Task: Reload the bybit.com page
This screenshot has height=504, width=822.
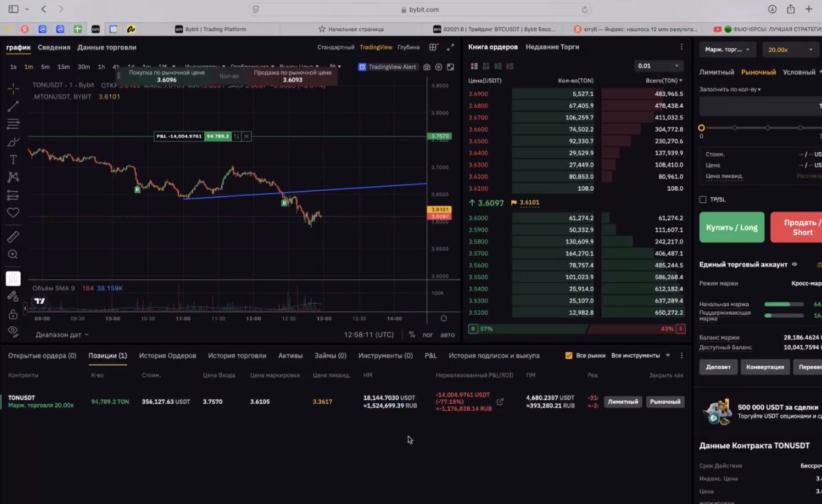Action: 584,10
